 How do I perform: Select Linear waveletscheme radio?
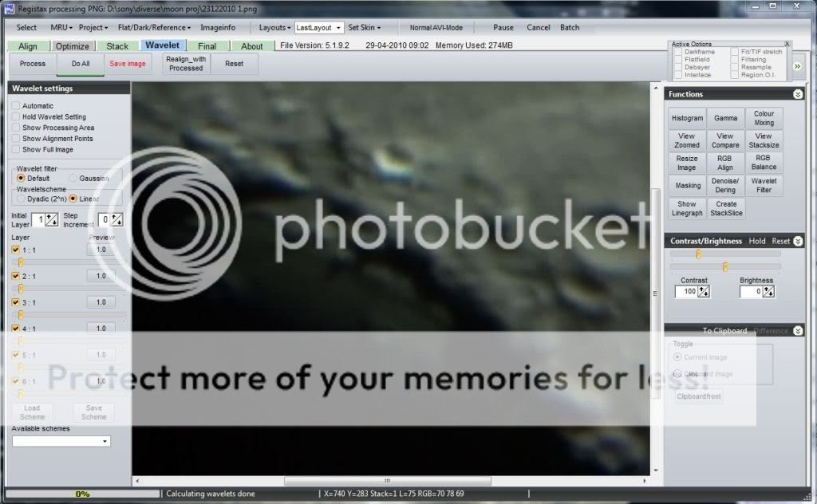[73, 199]
